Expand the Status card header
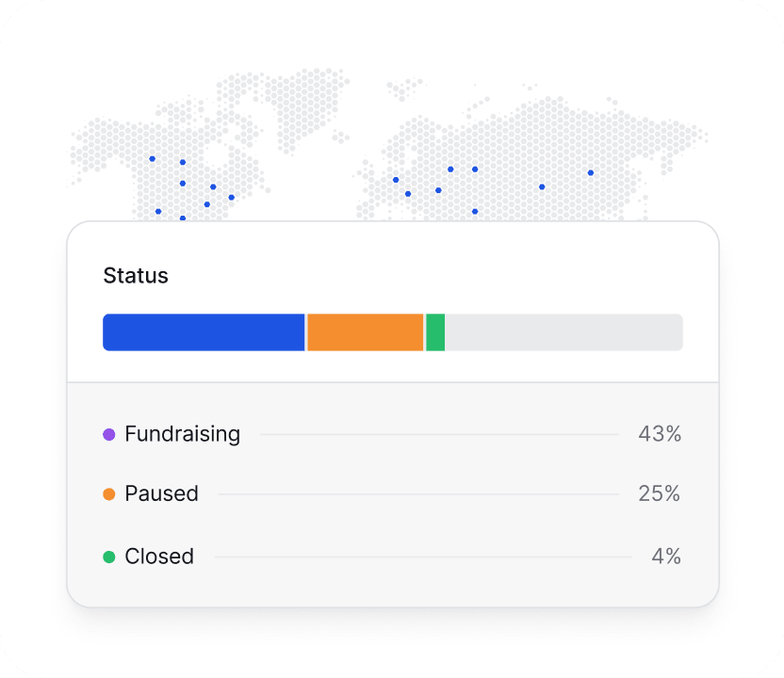 (x=136, y=276)
